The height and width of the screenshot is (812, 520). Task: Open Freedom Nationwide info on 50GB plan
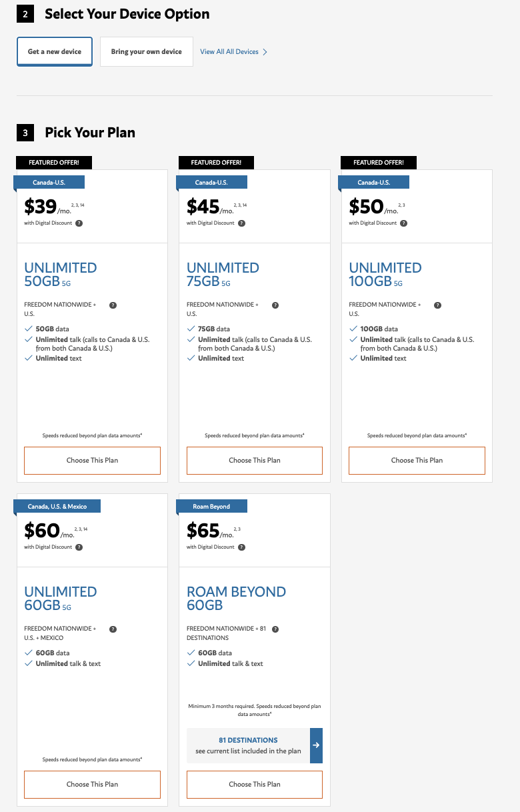click(113, 305)
